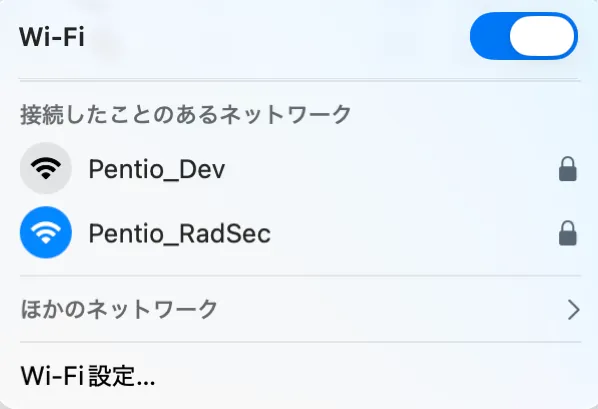The image size is (598, 409).
Task: Click the 接続したことのあるネットワーク section header
Action: click(x=186, y=114)
